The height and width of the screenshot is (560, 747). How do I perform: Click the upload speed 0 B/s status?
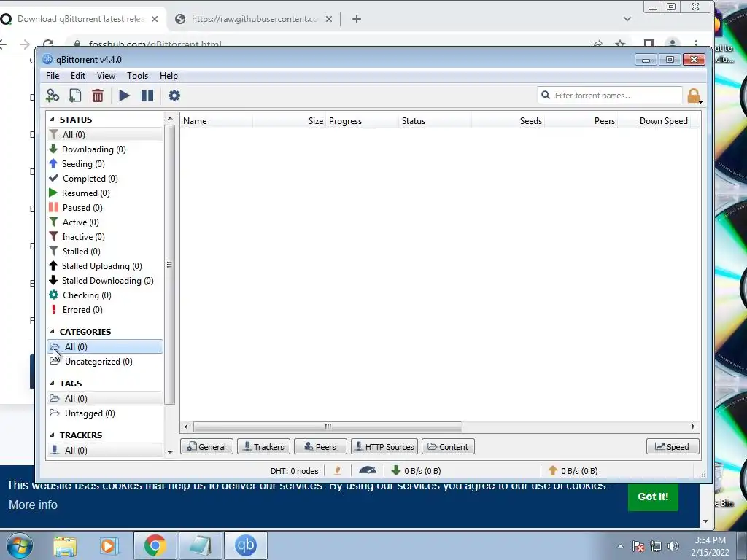[573, 471]
